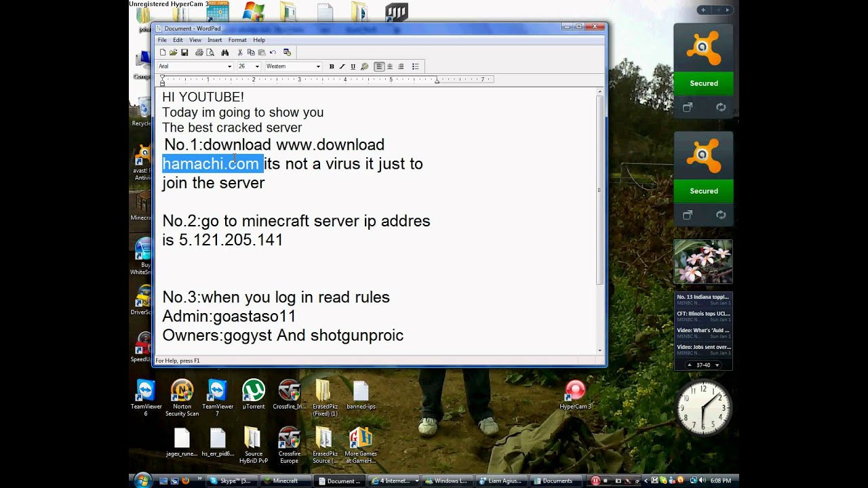Click the New document icon in WordPad
868x488 pixels.
point(163,52)
